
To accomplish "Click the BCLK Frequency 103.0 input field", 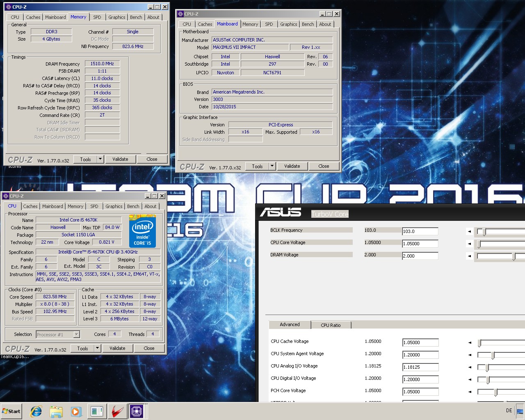I will pos(420,231).
